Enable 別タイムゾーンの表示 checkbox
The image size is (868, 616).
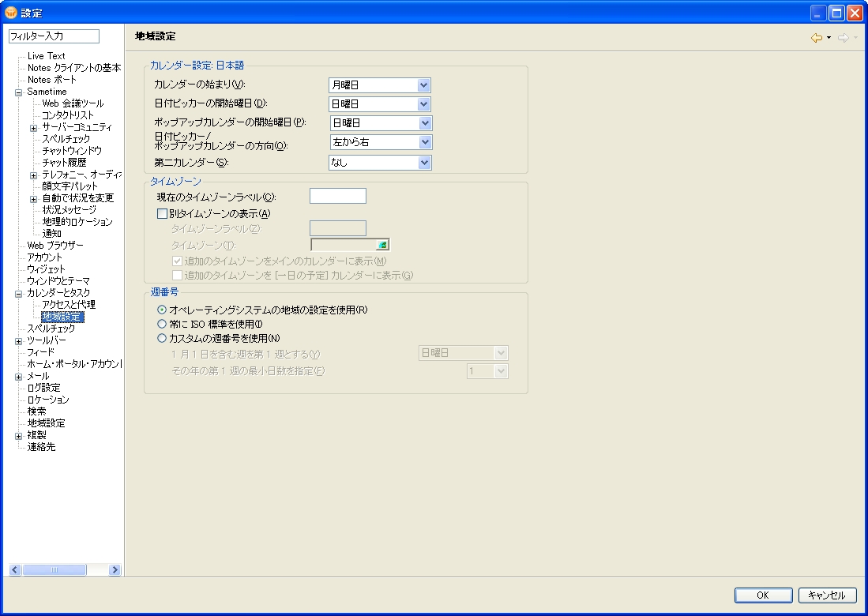(x=163, y=213)
